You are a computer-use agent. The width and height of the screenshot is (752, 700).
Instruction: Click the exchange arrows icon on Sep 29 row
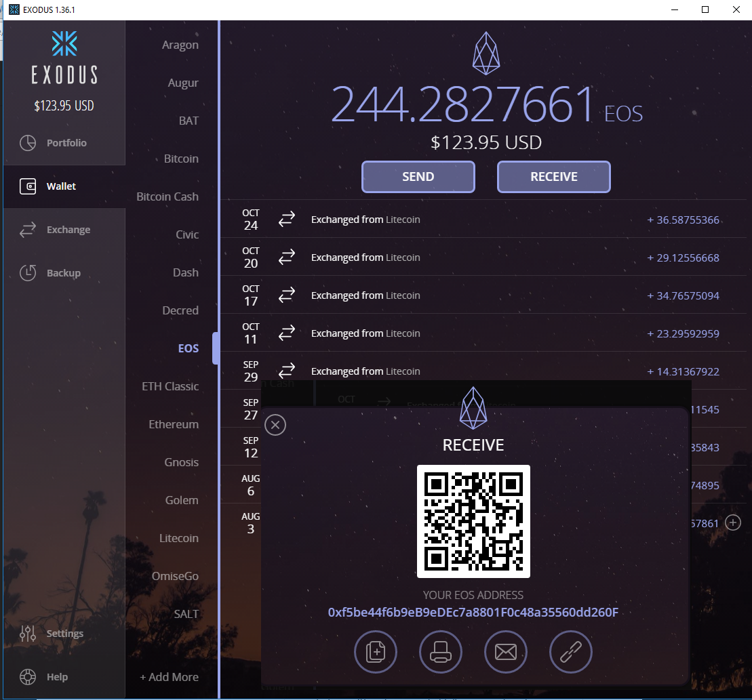[287, 371]
